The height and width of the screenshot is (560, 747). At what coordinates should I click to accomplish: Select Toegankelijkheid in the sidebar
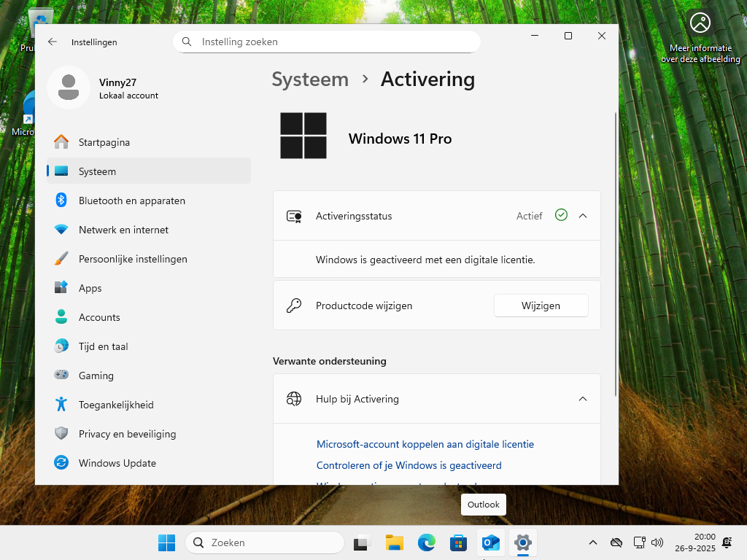[x=149, y=404]
